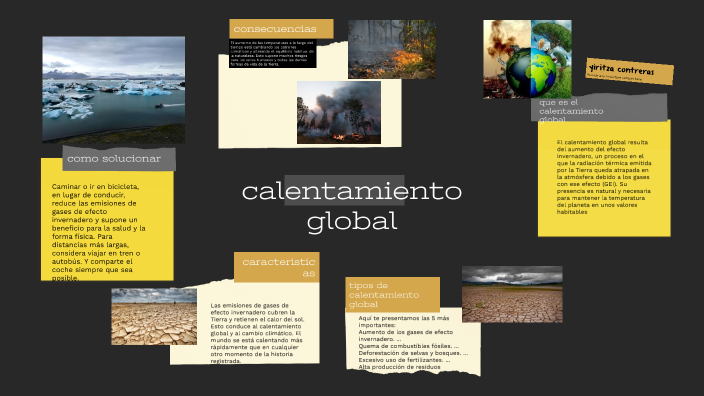Select the 'El calentamiento global resulta' paragraph

(x=604, y=177)
